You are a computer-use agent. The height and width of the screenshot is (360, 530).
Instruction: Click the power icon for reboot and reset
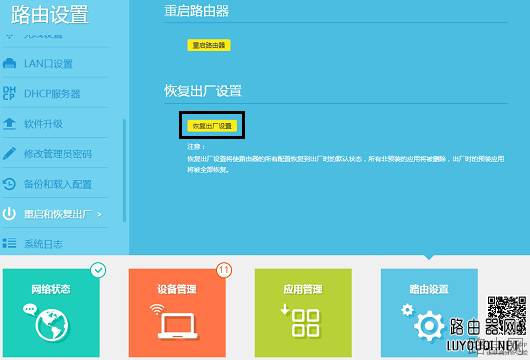pyautogui.click(x=9, y=214)
